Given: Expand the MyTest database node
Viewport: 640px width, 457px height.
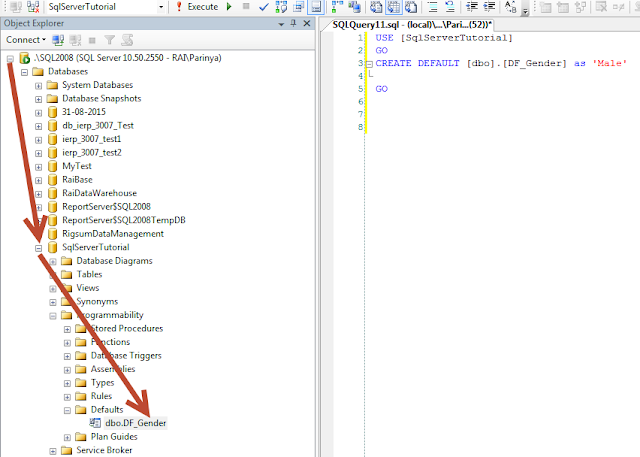Looking at the screenshot, I should [38, 167].
